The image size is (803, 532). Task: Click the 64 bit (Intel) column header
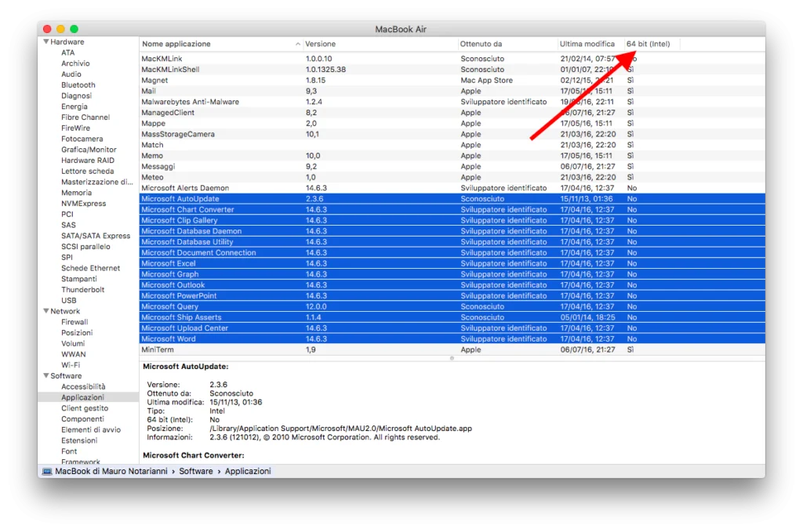pos(651,43)
